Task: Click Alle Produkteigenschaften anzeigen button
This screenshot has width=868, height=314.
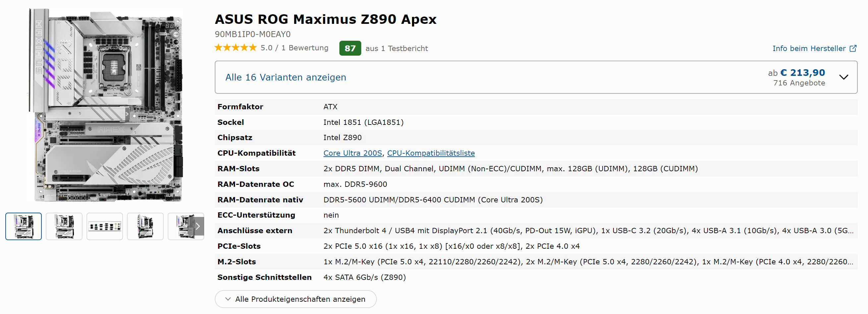Action: point(296,299)
